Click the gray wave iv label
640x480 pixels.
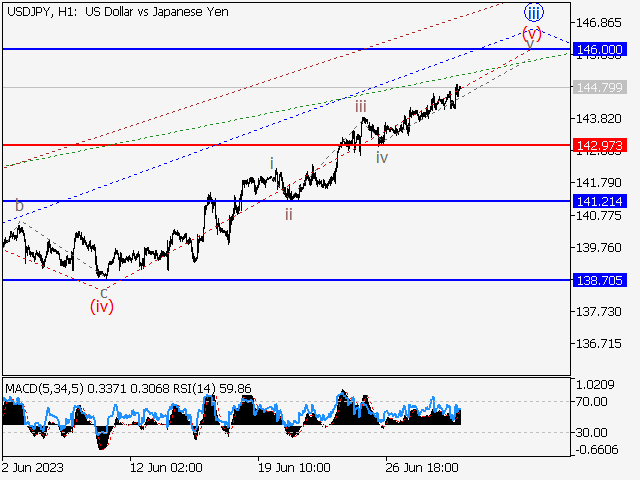382,158
